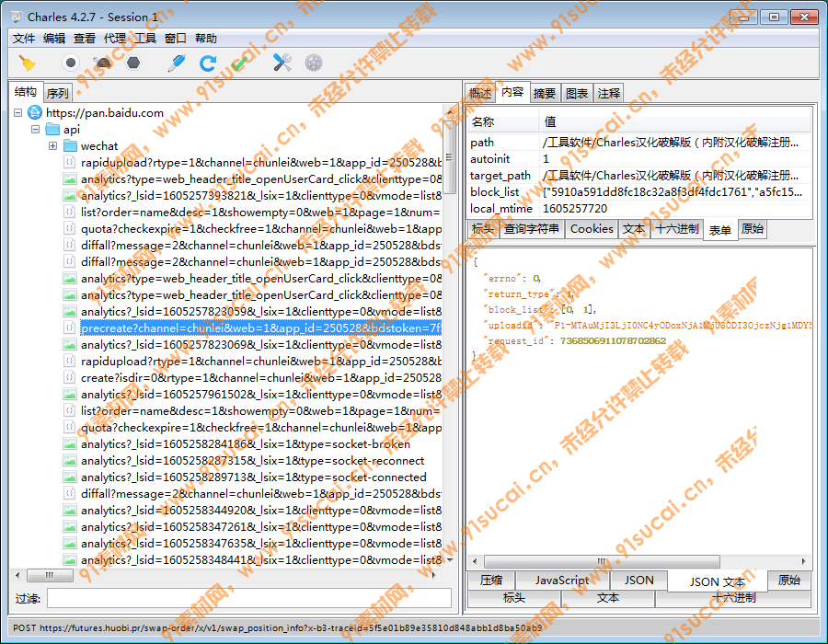Click the blue repeat request icon
This screenshot has height=644, width=828.
tap(208, 63)
